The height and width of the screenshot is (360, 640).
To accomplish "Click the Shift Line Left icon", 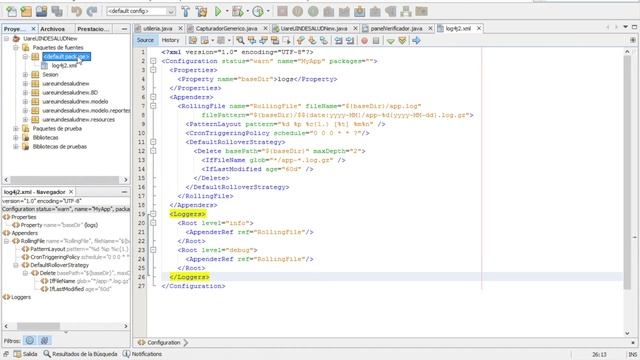I will (x=338, y=40).
